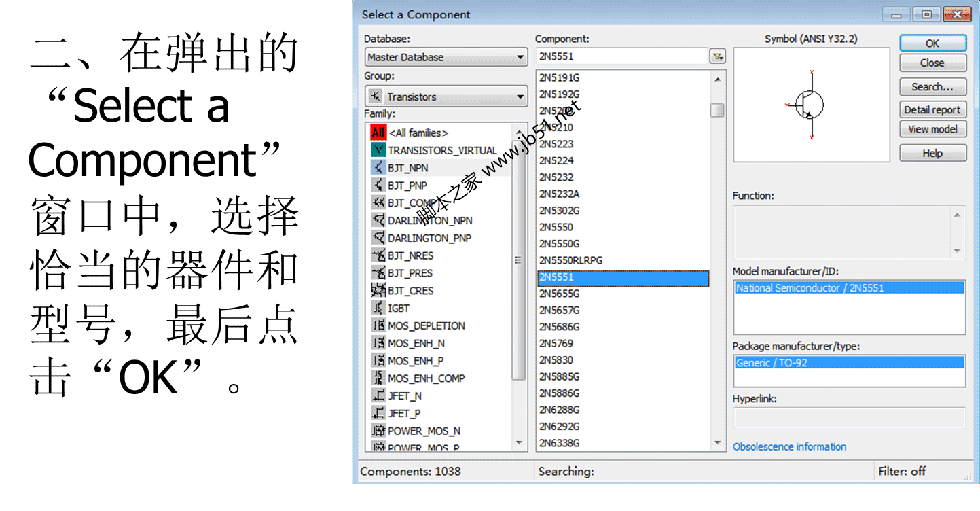
Task: Select component 2N5885G
Action: (560, 376)
